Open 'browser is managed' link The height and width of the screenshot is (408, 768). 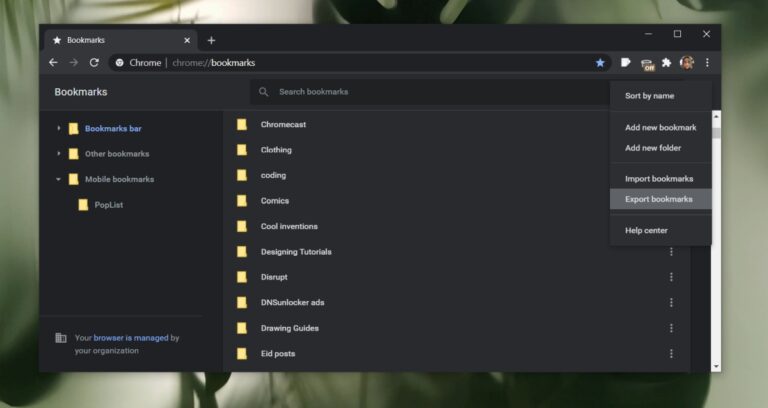(131, 338)
